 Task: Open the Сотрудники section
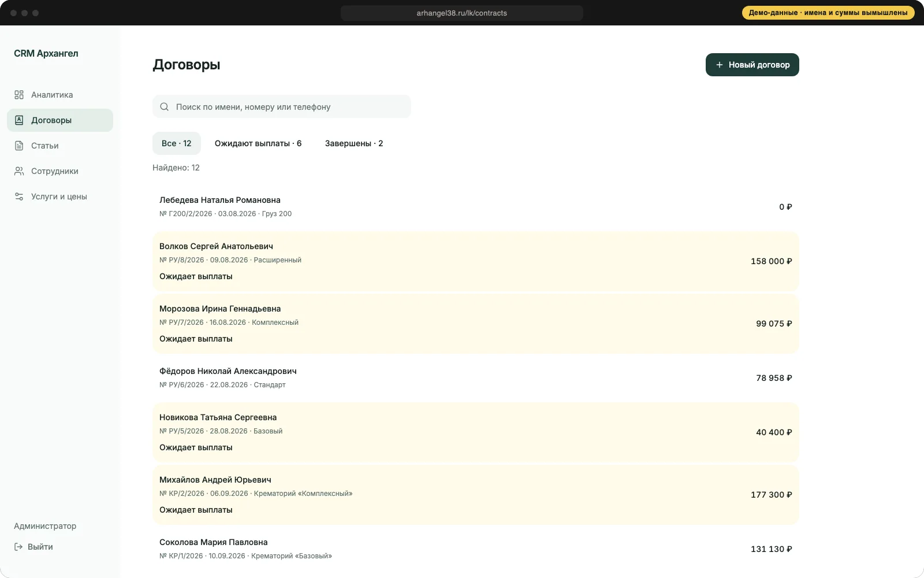60,171
